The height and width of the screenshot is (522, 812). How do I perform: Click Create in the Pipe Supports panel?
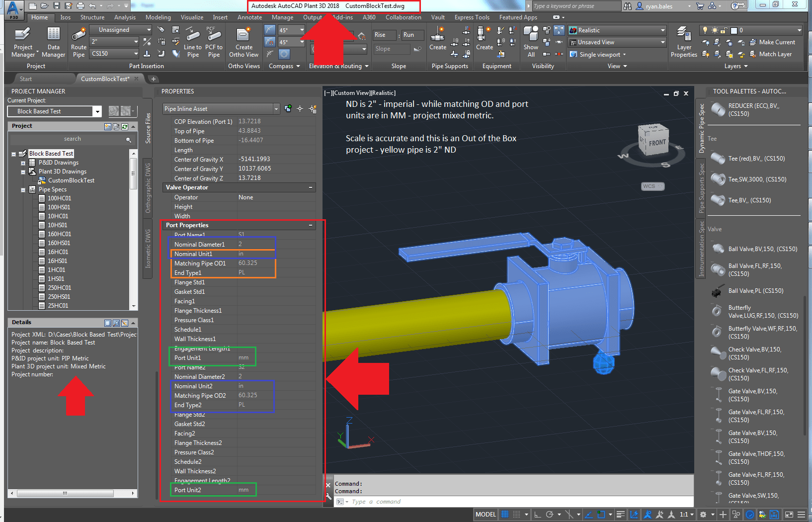coord(438,39)
